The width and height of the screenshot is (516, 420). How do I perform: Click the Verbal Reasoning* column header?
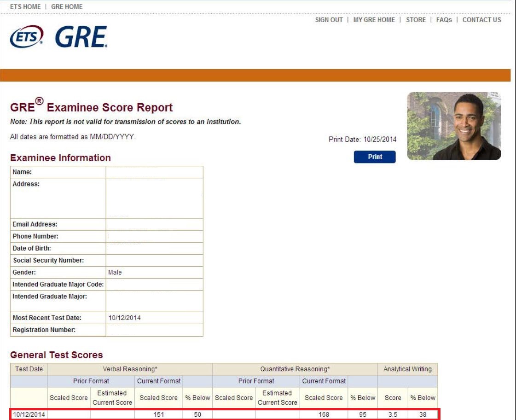[x=130, y=369]
